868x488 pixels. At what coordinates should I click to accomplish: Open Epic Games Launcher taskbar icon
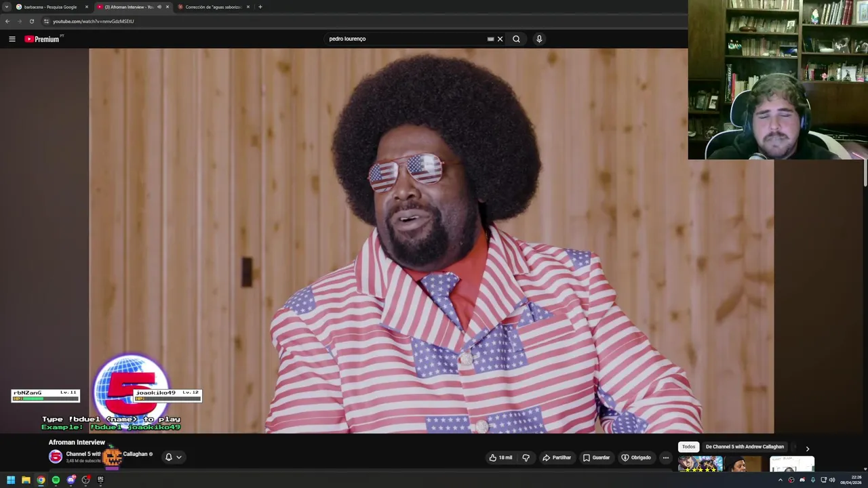pyautogui.click(x=100, y=480)
